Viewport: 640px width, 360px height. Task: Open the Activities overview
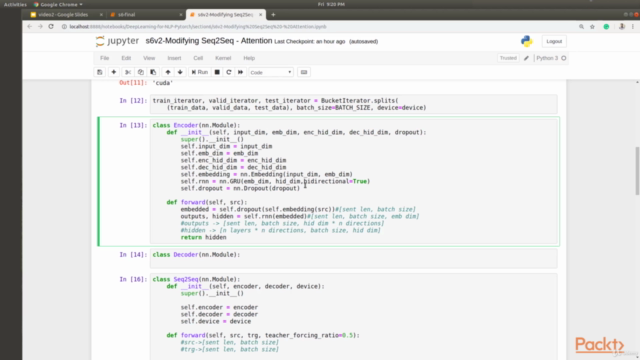tap(15, 4)
